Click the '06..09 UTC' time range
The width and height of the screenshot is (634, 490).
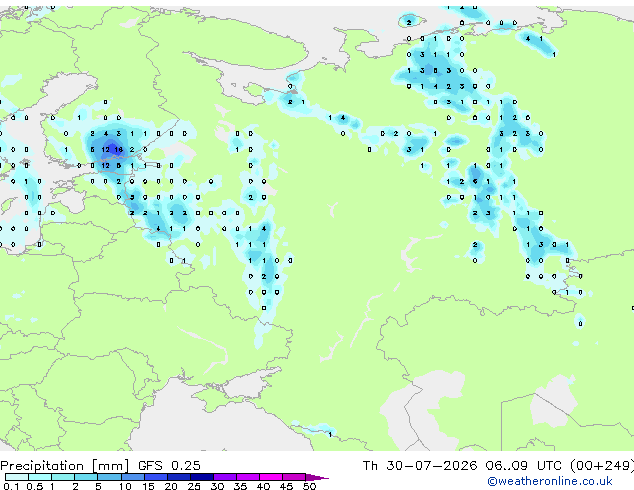[524, 466]
